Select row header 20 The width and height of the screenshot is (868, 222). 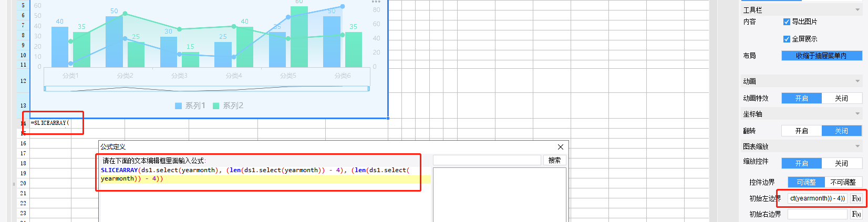pos(23,183)
